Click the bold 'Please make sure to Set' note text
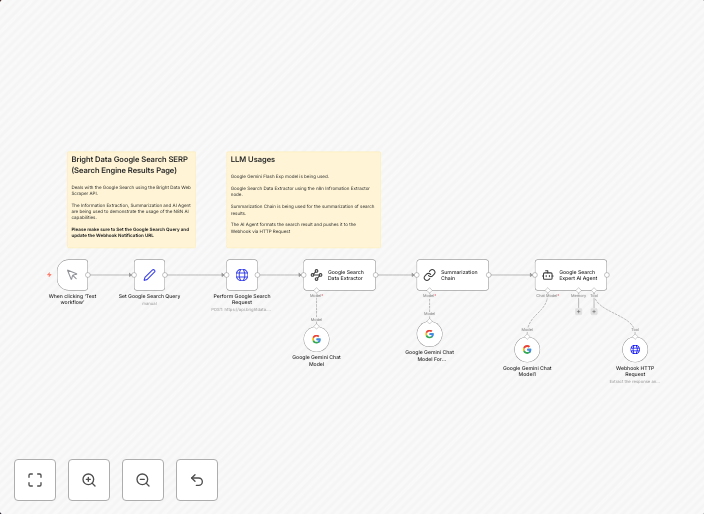The height and width of the screenshot is (514, 704). (x=130, y=232)
